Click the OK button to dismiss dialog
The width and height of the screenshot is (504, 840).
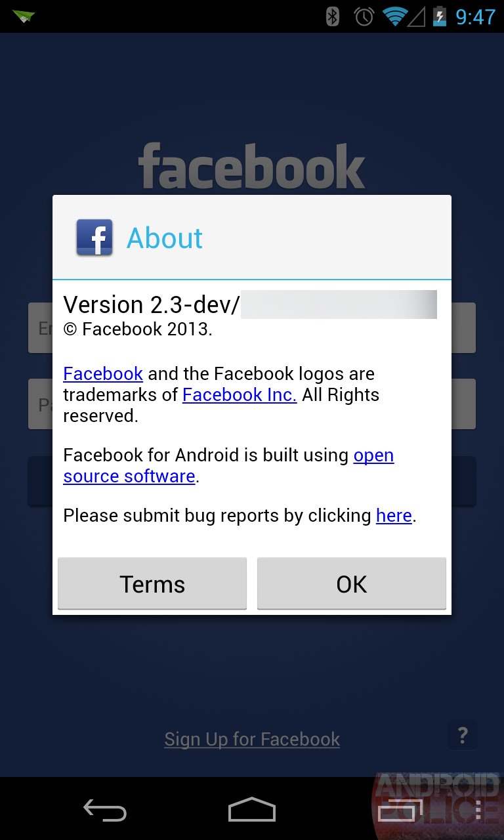tap(352, 583)
